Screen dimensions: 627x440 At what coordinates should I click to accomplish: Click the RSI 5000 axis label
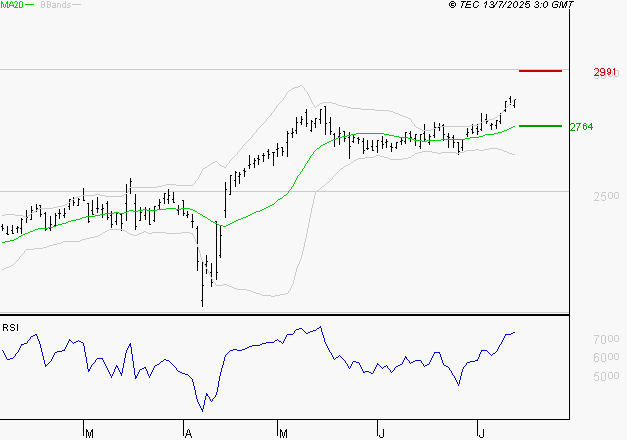click(x=606, y=376)
